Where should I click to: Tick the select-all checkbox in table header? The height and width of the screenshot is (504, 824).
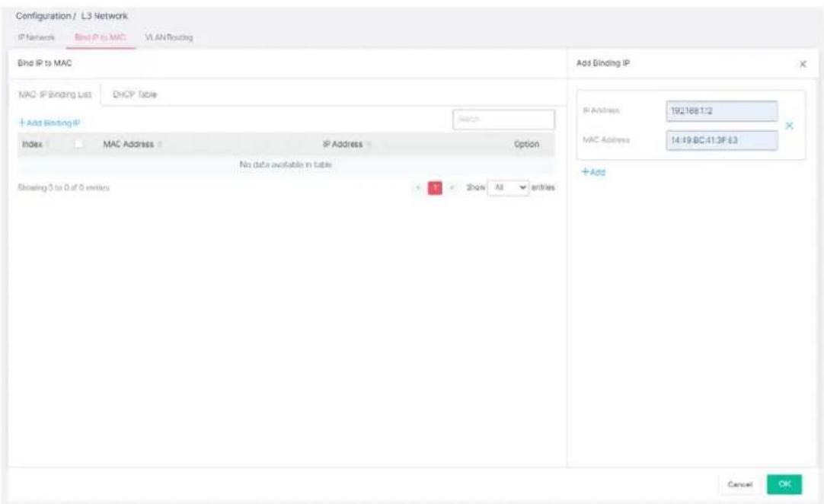click(x=78, y=143)
